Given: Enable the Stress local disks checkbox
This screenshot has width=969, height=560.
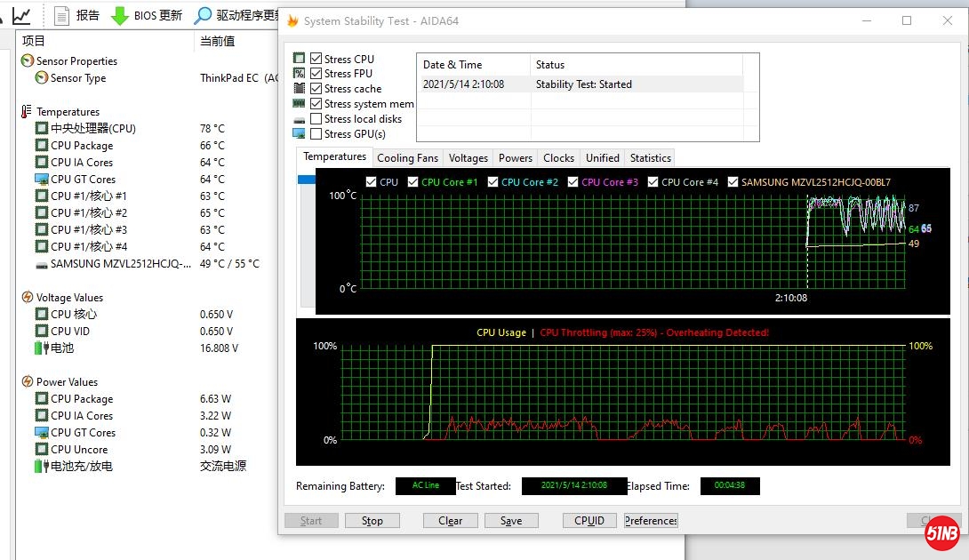Looking at the screenshot, I should tap(316, 119).
